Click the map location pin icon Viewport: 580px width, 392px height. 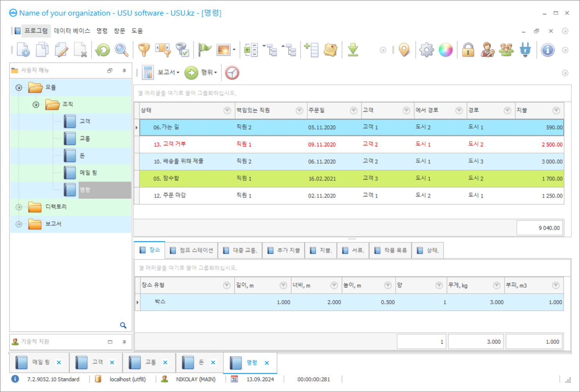point(404,50)
